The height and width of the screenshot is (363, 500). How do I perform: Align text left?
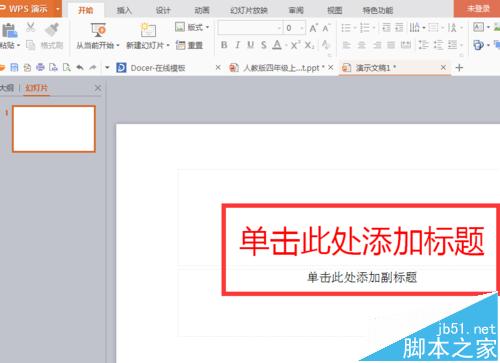coord(347,45)
